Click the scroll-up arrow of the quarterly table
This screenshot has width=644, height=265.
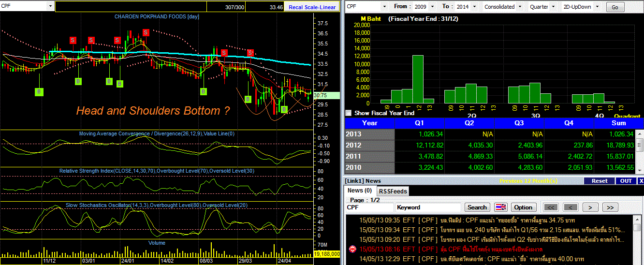click(640, 133)
